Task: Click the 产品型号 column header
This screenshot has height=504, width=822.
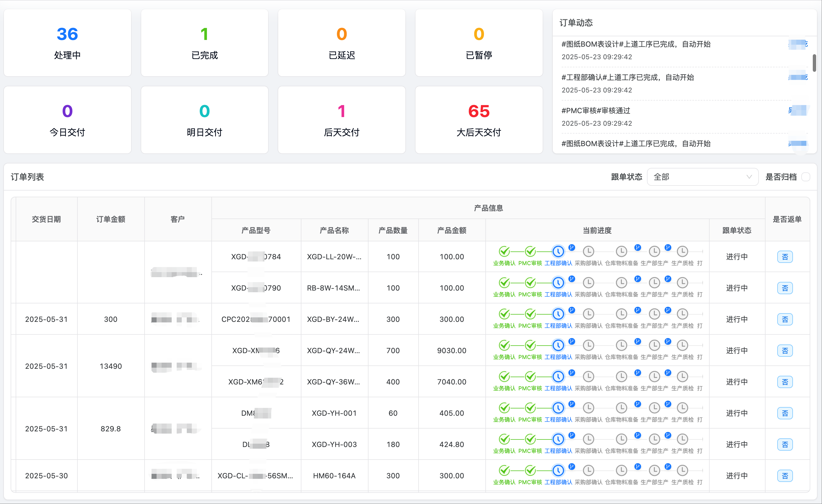Action: point(256,230)
